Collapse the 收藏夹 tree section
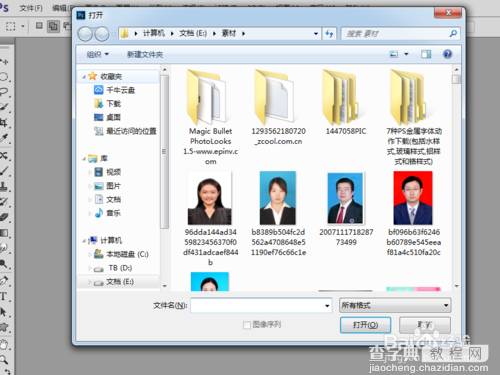 (84, 77)
